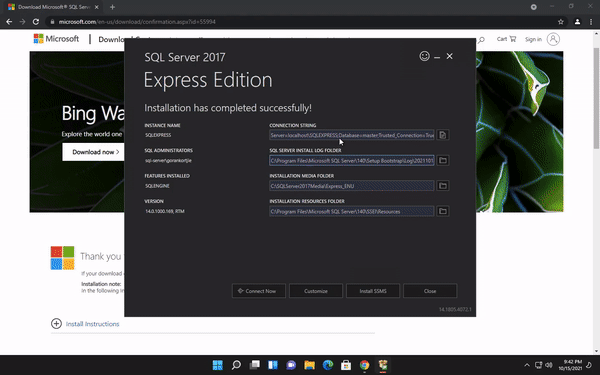Click the webpage vertical scrollbar

coord(596,98)
